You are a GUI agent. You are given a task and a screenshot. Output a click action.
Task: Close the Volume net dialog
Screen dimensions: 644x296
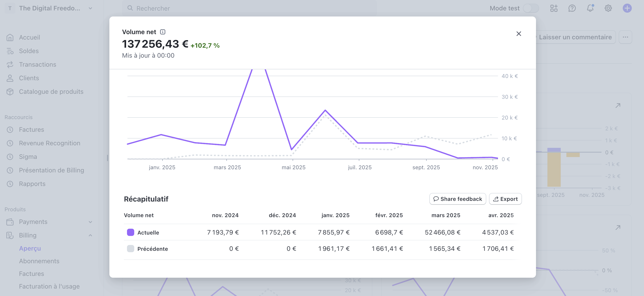coord(519,34)
